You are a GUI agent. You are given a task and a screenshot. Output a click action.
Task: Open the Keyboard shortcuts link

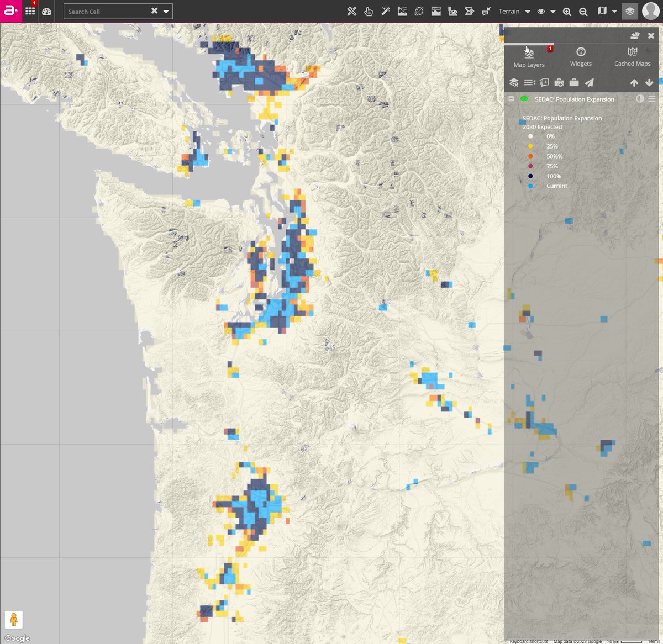(529, 641)
